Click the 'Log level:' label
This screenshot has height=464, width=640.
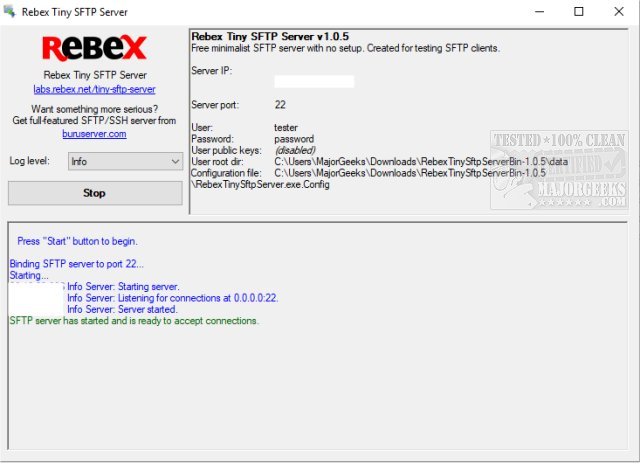tap(29, 161)
